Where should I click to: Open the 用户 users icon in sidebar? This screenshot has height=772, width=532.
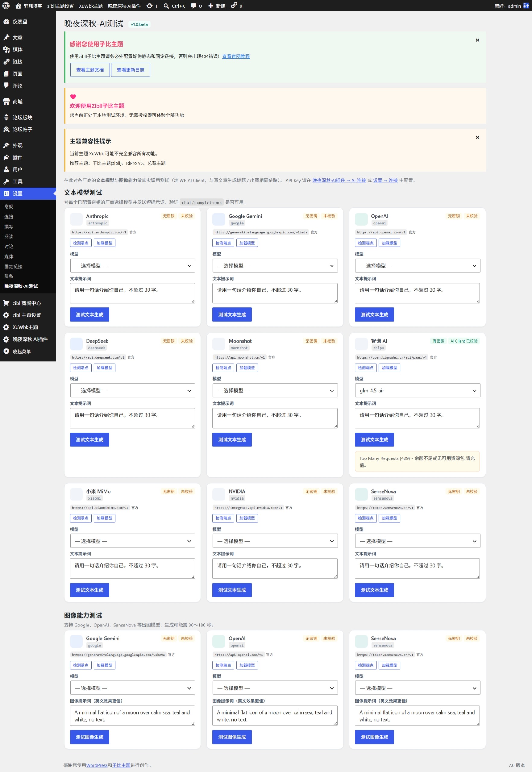6,169
